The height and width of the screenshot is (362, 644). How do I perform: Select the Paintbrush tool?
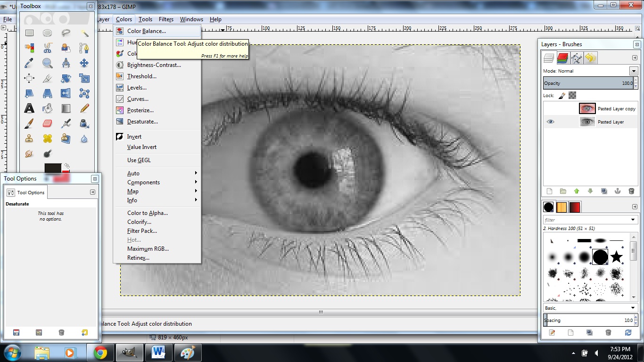[x=29, y=123]
